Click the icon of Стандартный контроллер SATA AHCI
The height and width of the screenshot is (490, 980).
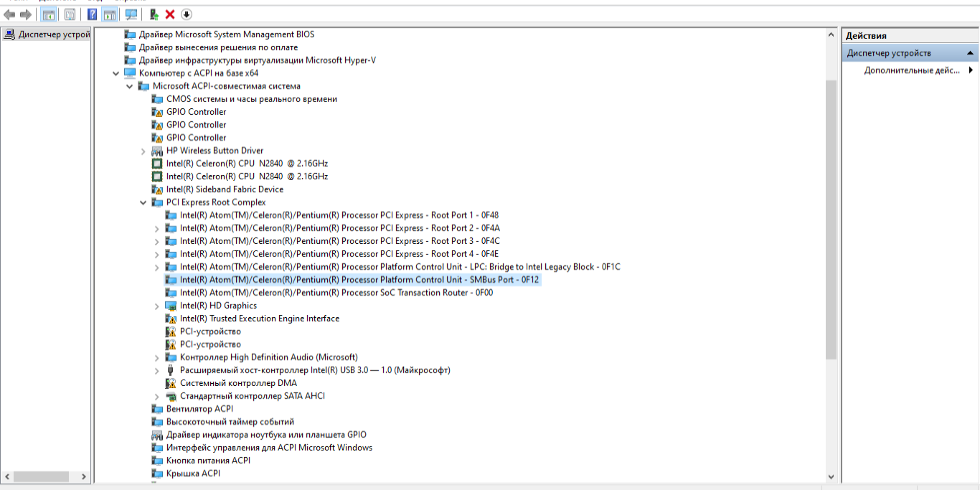(171, 396)
